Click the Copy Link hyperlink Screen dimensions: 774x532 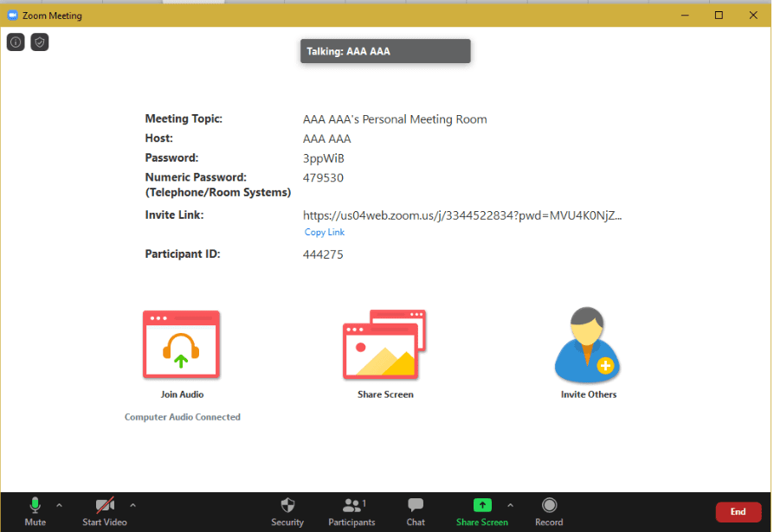point(325,233)
